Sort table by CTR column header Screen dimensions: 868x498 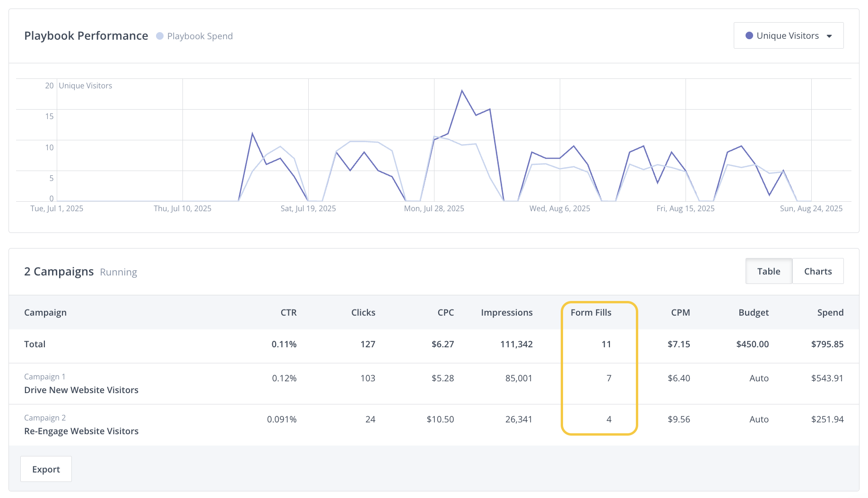(288, 312)
